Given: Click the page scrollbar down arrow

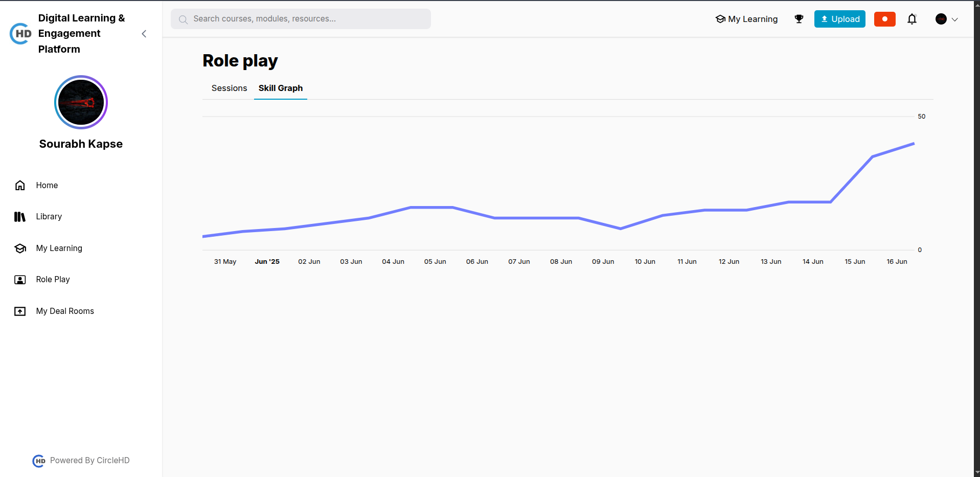Looking at the screenshot, I should [976, 472].
